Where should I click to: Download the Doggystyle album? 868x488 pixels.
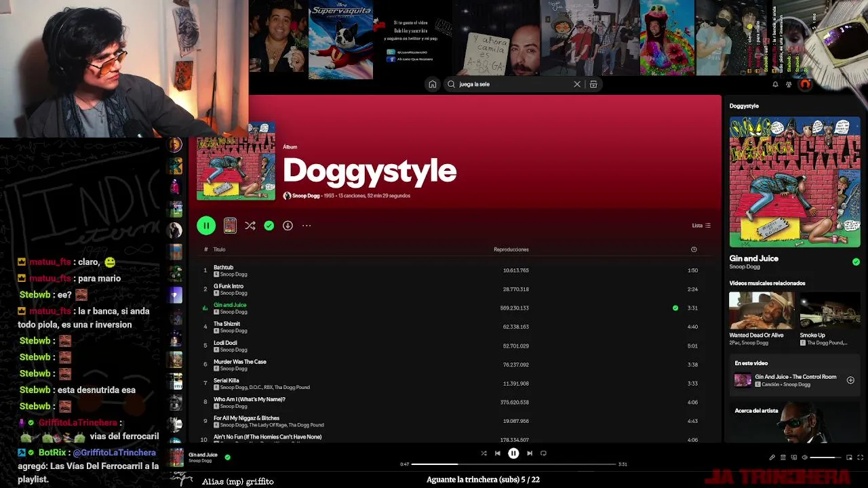288,226
